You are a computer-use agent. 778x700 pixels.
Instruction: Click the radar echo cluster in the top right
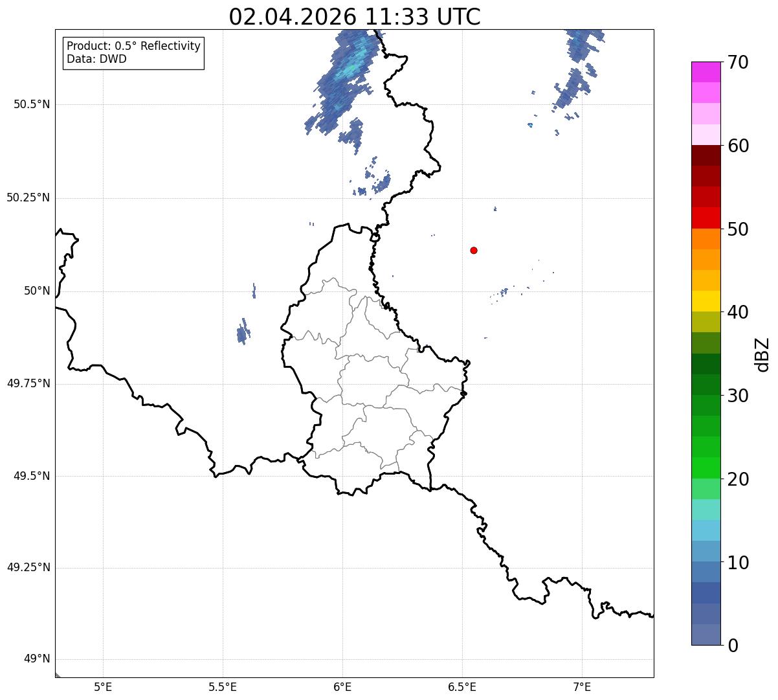578,71
